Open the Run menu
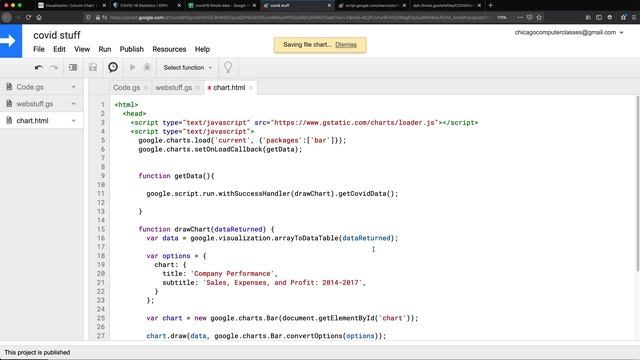This screenshot has height=360, width=640. click(105, 49)
